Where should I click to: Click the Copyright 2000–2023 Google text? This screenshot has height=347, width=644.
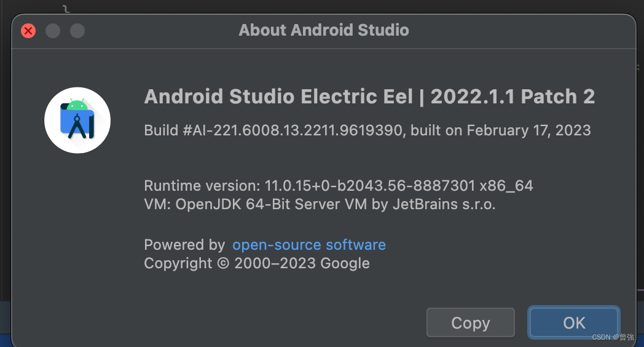[x=257, y=263]
